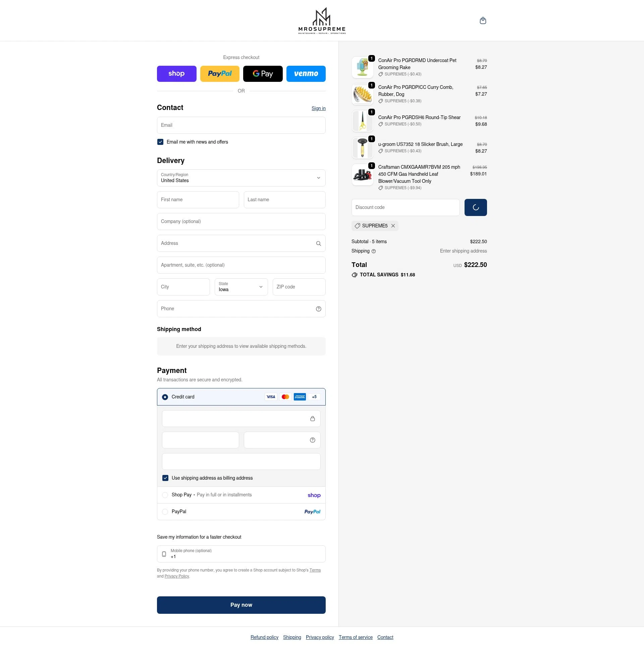Viewport: 644px width, 648px height.
Task: Click the MROSUPREME logo
Action: [322, 21]
